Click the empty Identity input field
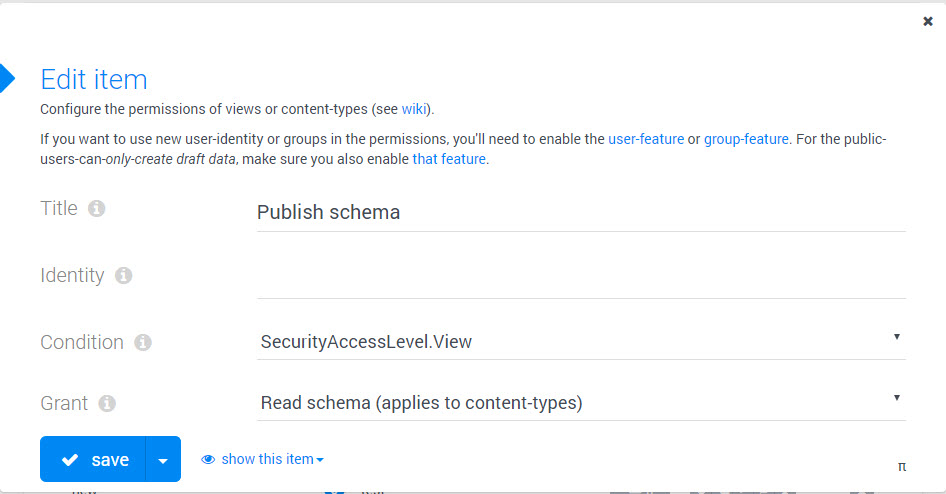This screenshot has height=494, width=946. coord(581,279)
